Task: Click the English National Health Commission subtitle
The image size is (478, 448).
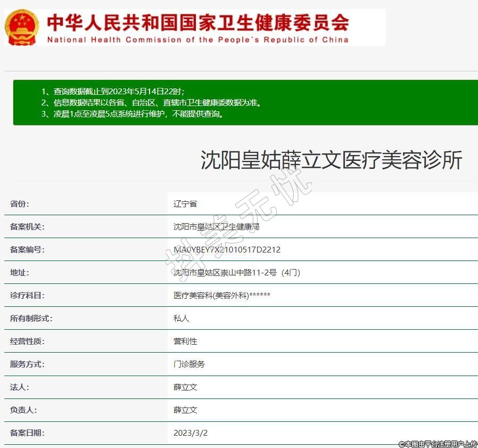Action: coord(198,39)
